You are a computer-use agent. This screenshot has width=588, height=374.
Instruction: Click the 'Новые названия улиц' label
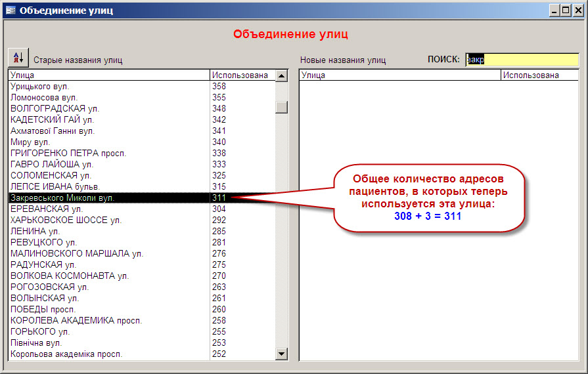[x=343, y=60]
